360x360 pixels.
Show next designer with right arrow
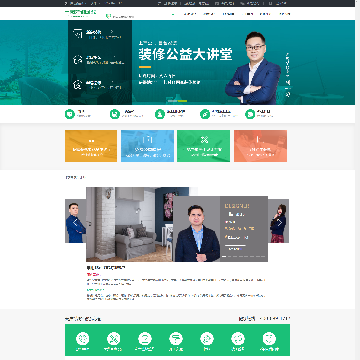[280, 222]
